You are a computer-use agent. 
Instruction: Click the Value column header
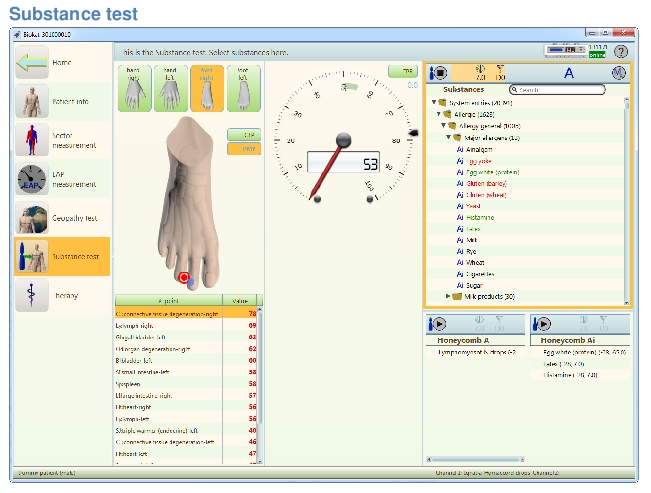(240, 300)
